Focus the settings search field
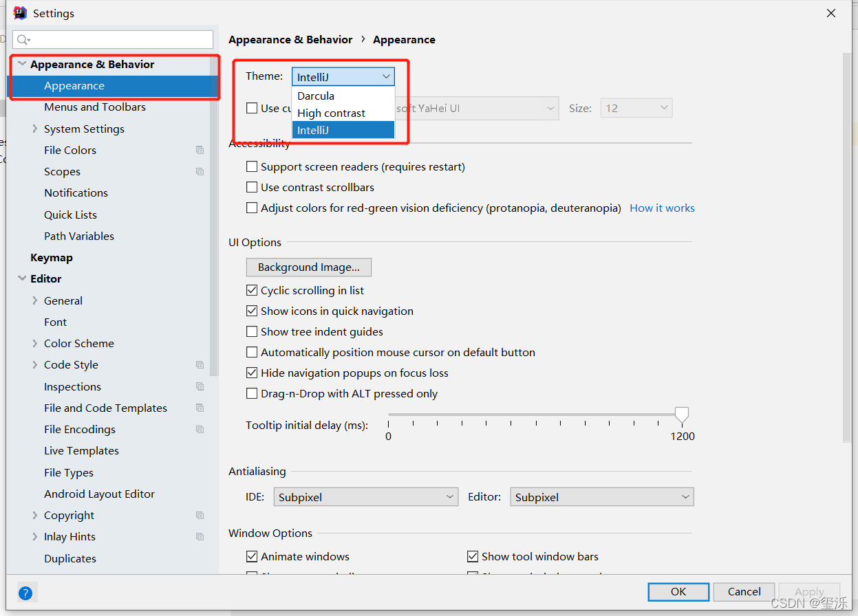The image size is (858, 616). pos(113,40)
